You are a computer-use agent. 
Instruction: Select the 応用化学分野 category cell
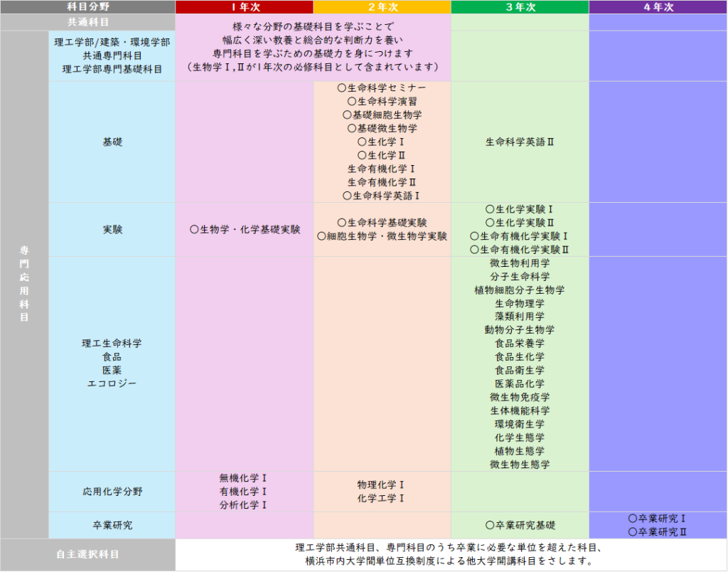point(112,492)
